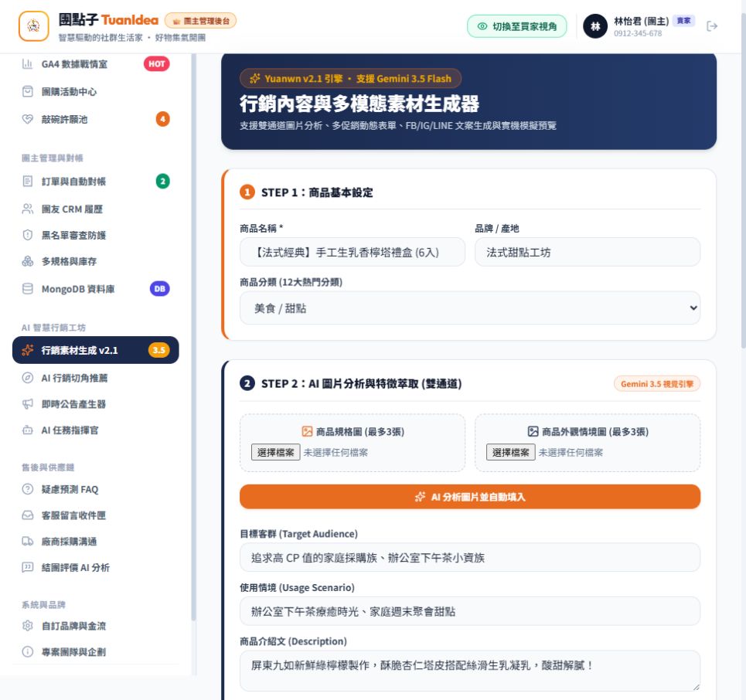The image size is (746, 700).
Task: Select 訂單與自動對帳 in the sidebar
Action: 96,182
